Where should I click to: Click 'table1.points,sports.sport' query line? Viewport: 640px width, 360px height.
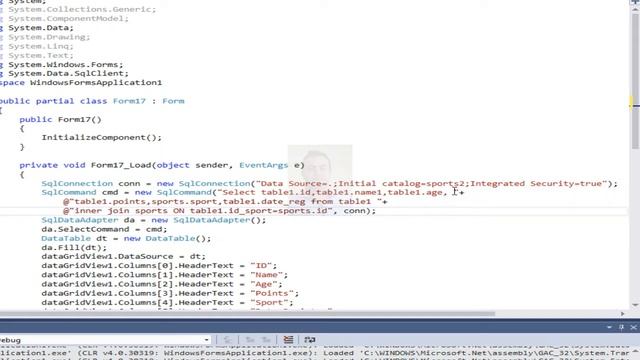(x=222, y=202)
